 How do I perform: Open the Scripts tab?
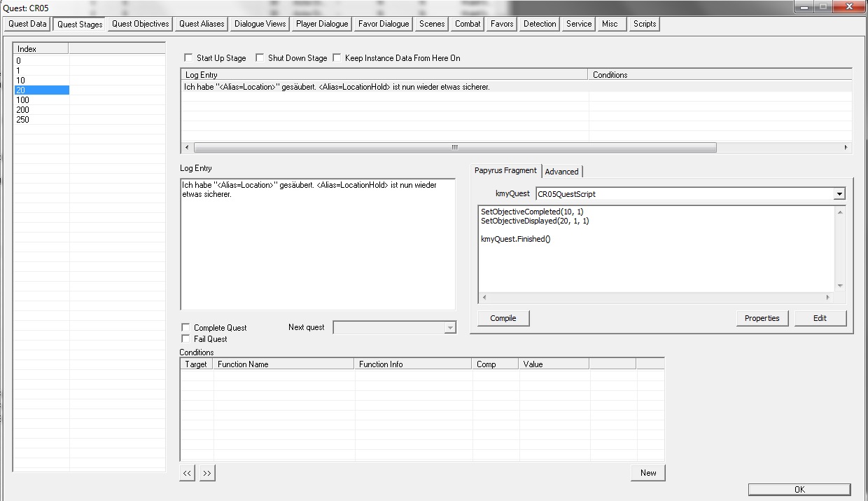644,24
